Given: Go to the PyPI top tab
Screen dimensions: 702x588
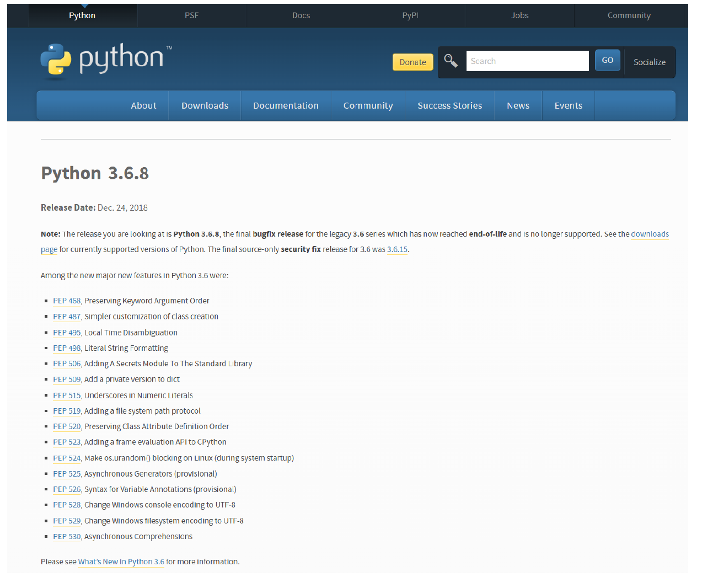Looking at the screenshot, I should point(410,15).
